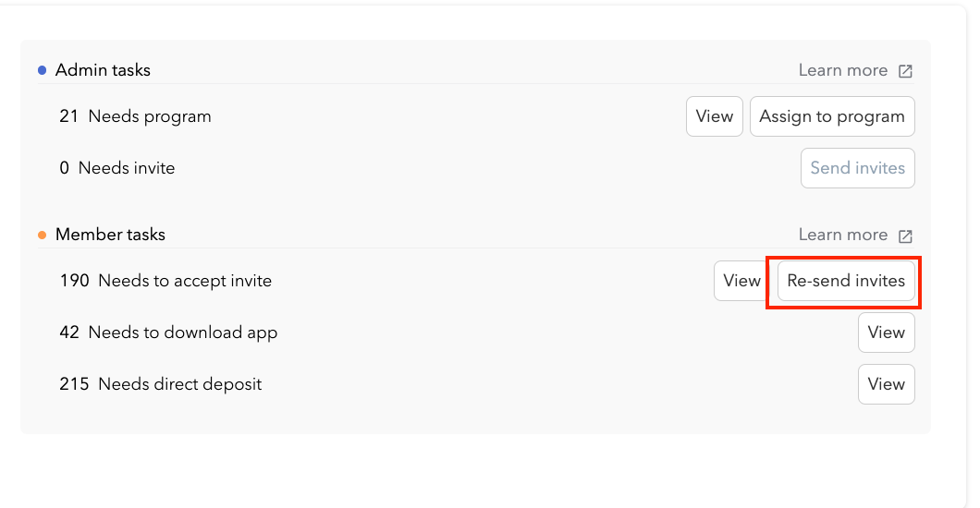Viewport: 980px width, 508px height.
Task: View members who need a program
Action: point(714,116)
